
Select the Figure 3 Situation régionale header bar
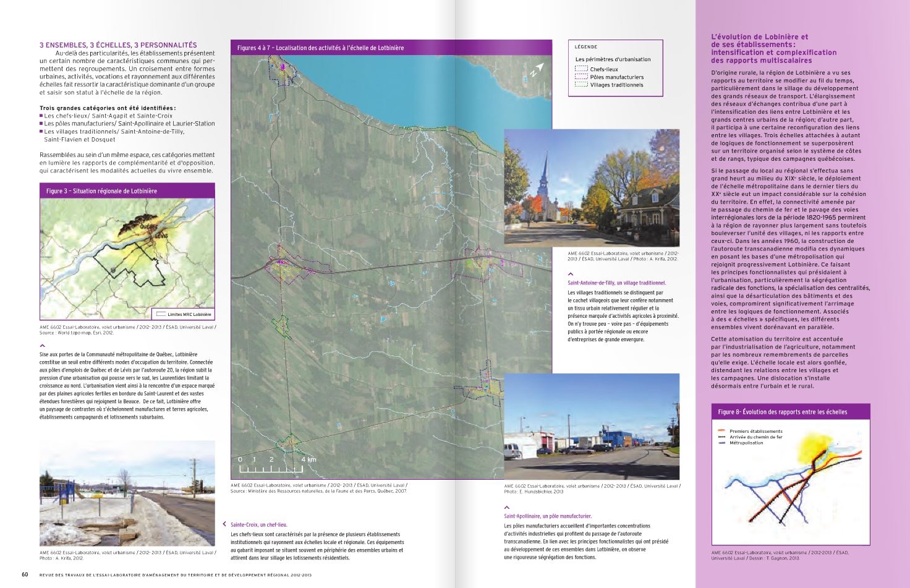(127, 191)
